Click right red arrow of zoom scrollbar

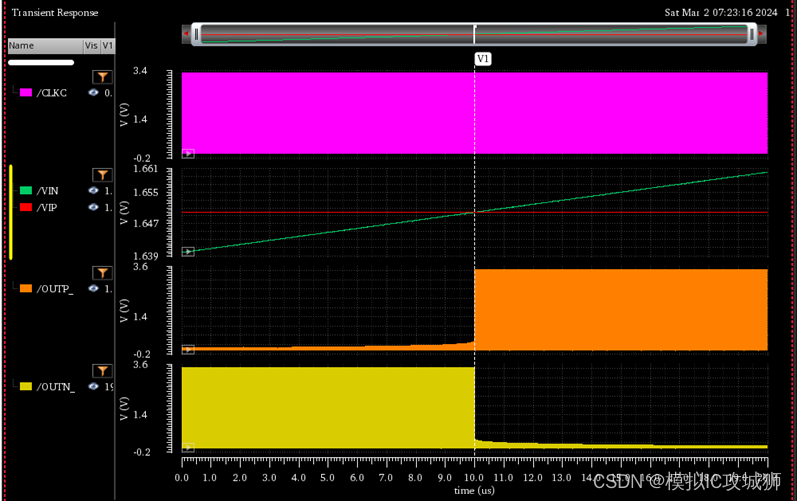click(761, 34)
